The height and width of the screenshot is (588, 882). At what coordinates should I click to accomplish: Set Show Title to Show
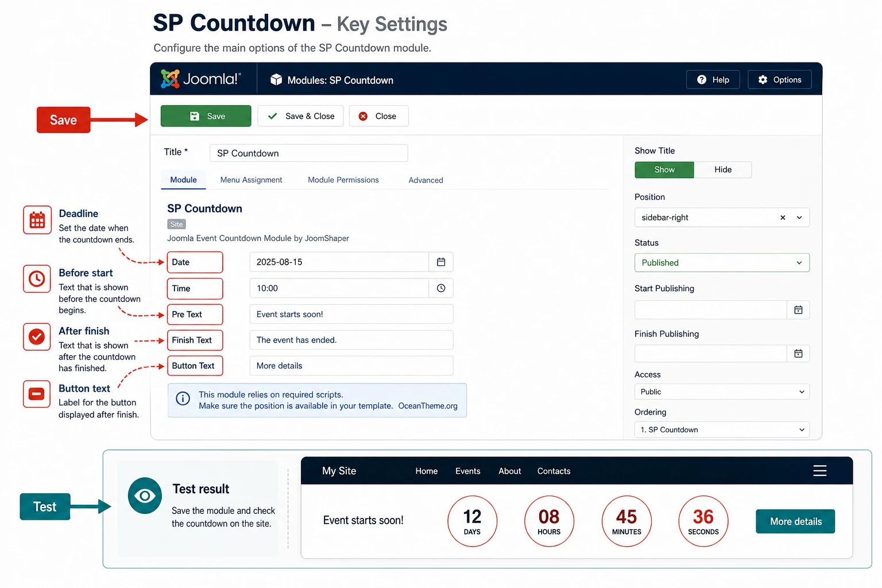(x=664, y=169)
